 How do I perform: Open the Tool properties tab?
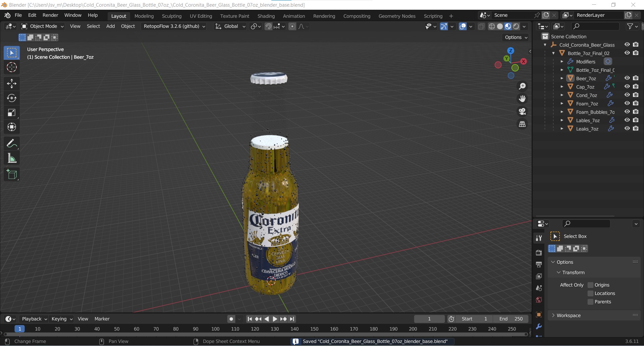pyautogui.click(x=539, y=238)
